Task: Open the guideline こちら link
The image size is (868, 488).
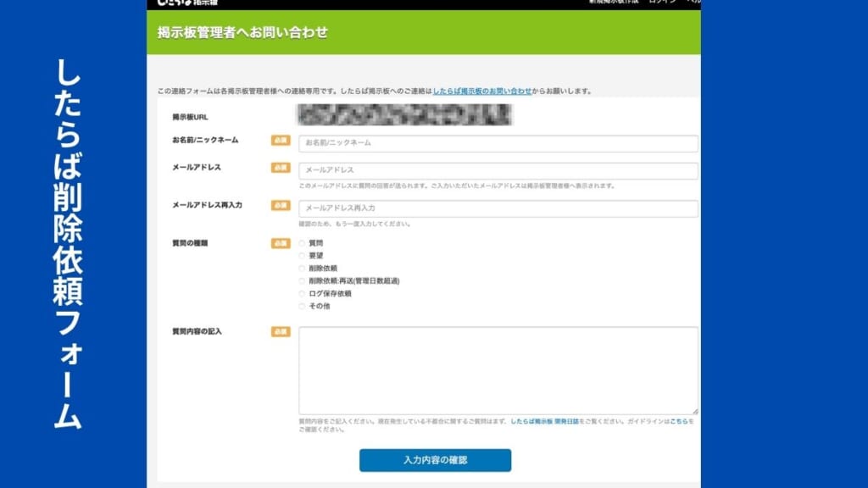Action: [x=678, y=421]
